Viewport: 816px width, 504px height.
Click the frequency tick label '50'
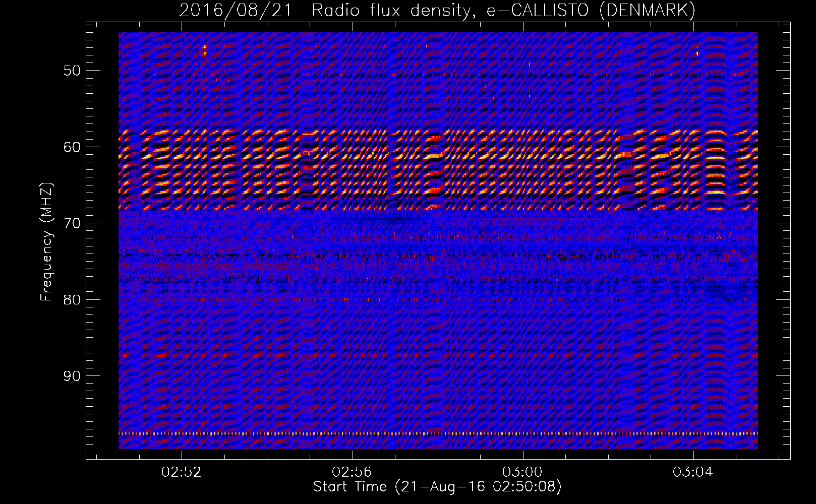tap(72, 70)
